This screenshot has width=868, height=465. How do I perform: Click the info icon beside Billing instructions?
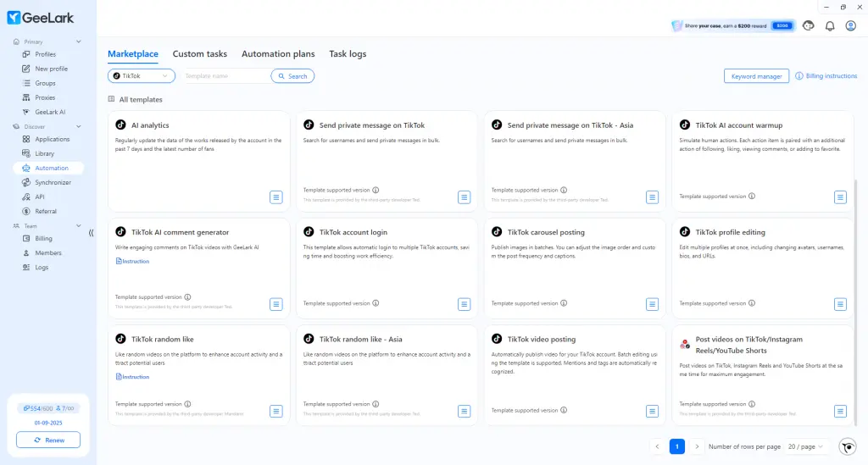pyautogui.click(x=798, y=75)
